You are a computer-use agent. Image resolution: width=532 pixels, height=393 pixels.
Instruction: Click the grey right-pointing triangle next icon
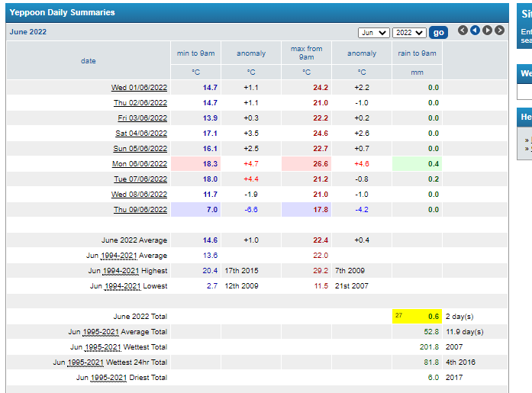487,31
